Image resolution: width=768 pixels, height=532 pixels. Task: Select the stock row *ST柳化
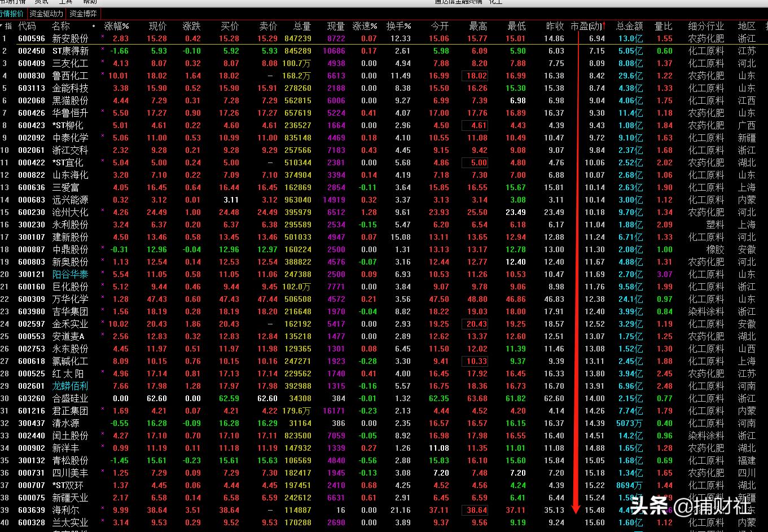[x=67, y=125]
